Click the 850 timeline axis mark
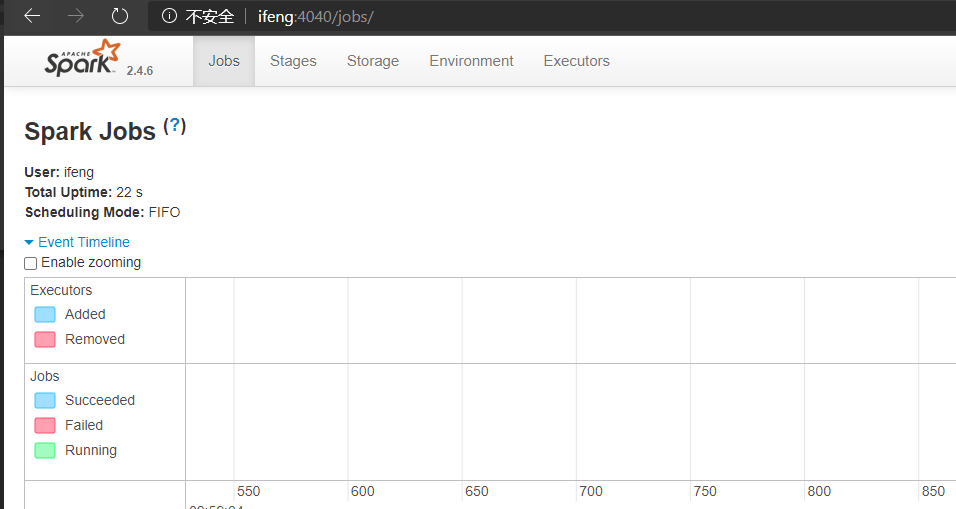The image size is (956, 509). pyautogui.click(x=933, y=491)
